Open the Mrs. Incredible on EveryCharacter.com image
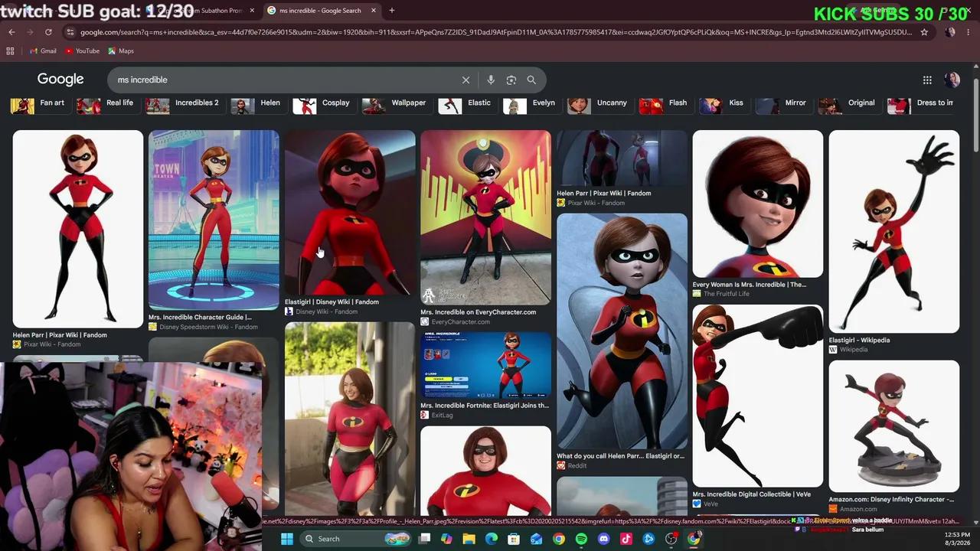 point(485,217)
